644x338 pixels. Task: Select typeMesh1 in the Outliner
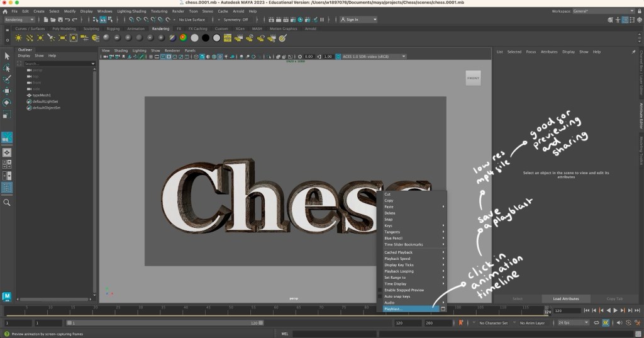(x=42, y=95)
